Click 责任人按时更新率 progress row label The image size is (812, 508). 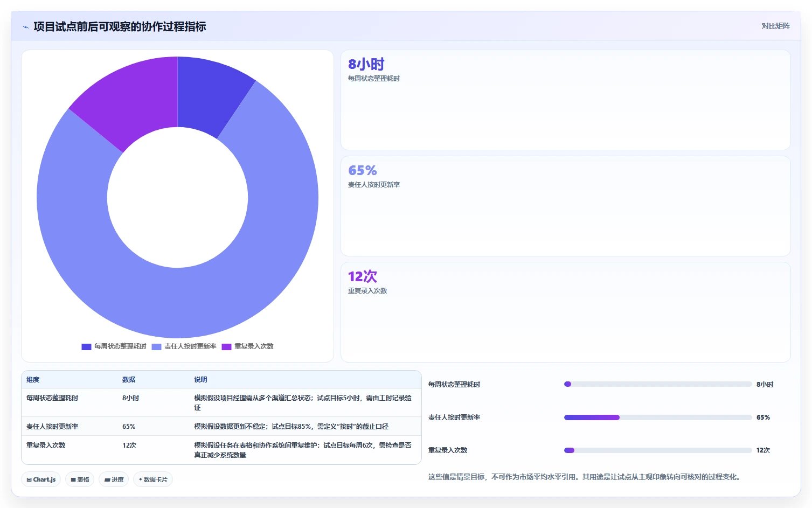point(454,417)
